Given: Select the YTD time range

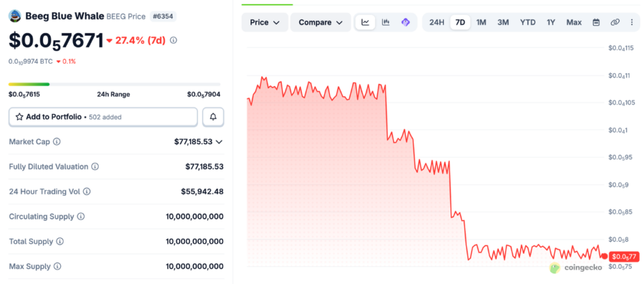Looking at the screenshot, I should [528, 22].
